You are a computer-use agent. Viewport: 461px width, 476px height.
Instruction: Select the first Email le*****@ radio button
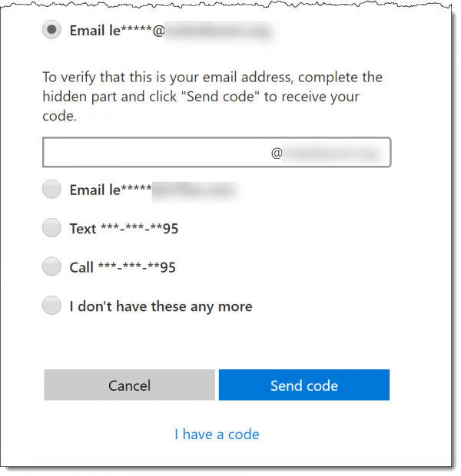pyautogui.click(x=51, y=30)
